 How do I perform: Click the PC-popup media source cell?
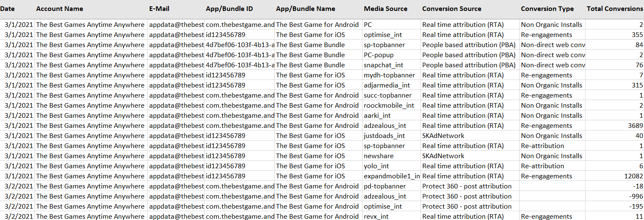(379, 55)
